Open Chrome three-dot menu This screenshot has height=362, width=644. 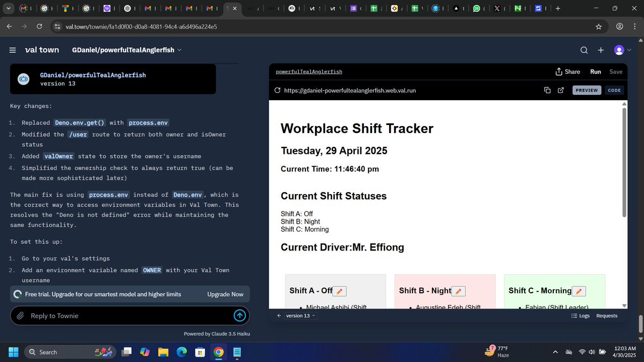pyautogui.click(x=635, y=26)
